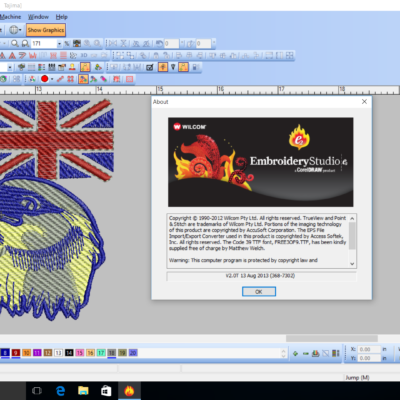This screenshot has width=400, height=400.
Task: Toggle highlighted icon right of light bulb
Action: (x=183, y=67)
